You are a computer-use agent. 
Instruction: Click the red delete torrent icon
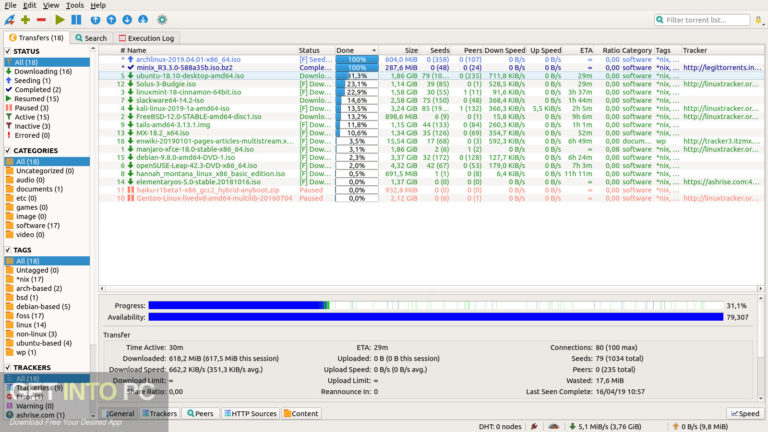coord(41,19)
